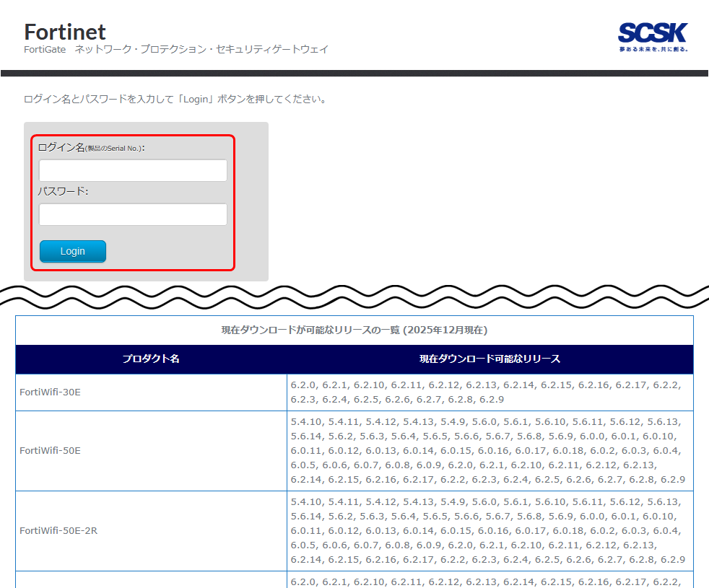Screen dimensions: 709x588
Task: Click the 2025年12月現在 release list table caption
Action: point(354,330)
